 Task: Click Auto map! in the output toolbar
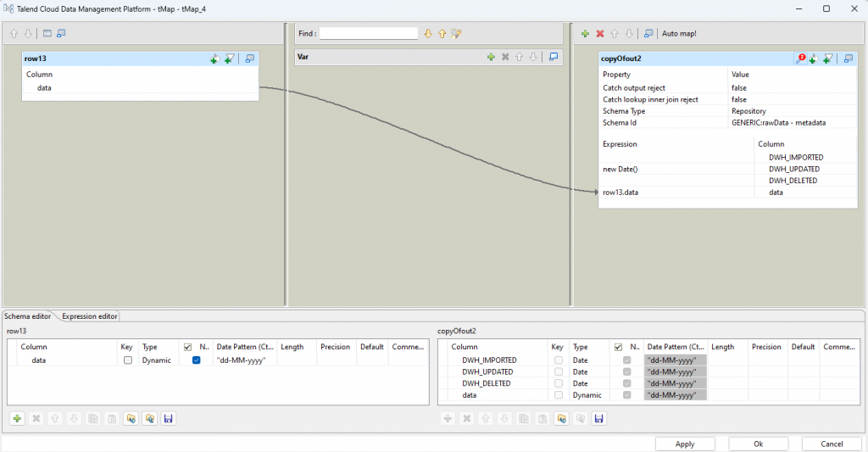(x=678, y=34)
